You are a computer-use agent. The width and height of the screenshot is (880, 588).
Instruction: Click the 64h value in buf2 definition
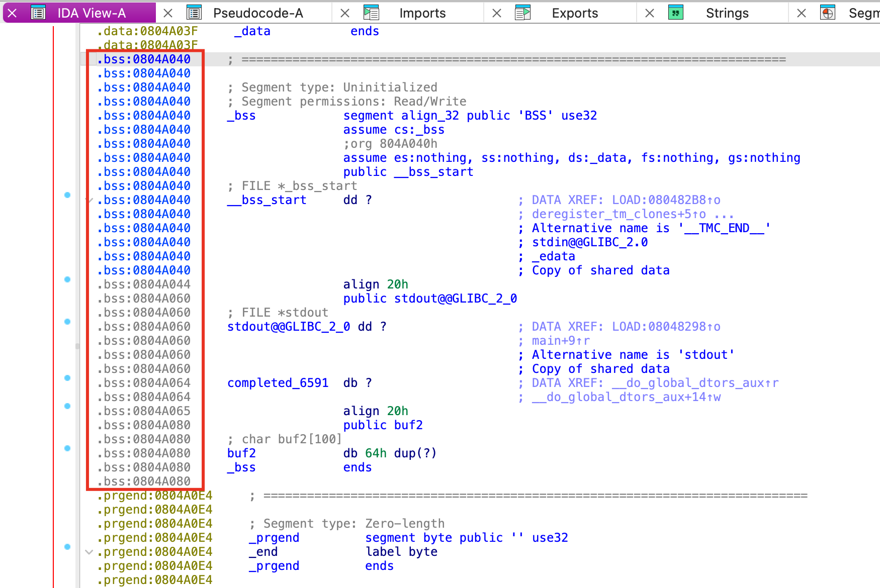(x=376, y=453)
